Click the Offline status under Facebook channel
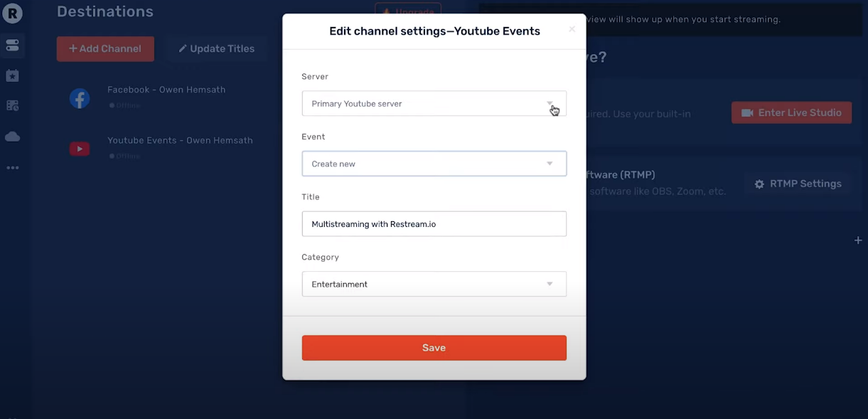This screenshot has height=419, width=868. point(124,105)
